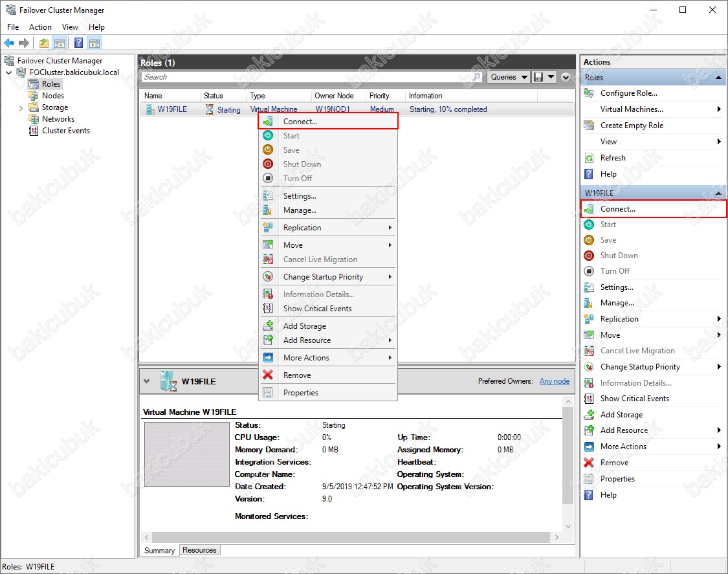
Task: Click Create Empty Role in Actions pane
Action: click(x=632, y=126)
